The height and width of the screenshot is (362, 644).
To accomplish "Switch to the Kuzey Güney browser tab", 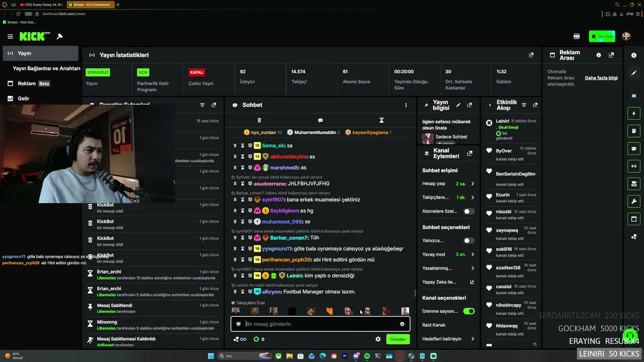I will [41, 5].
